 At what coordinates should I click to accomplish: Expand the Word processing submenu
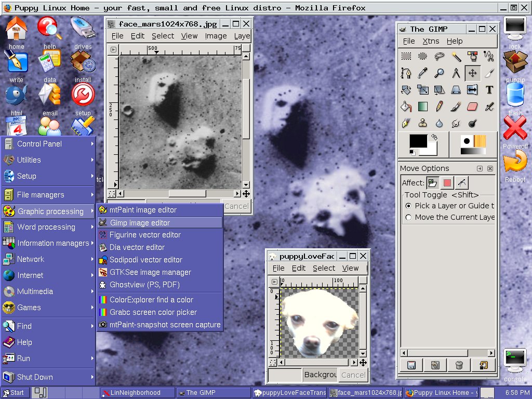click(48, 227)
